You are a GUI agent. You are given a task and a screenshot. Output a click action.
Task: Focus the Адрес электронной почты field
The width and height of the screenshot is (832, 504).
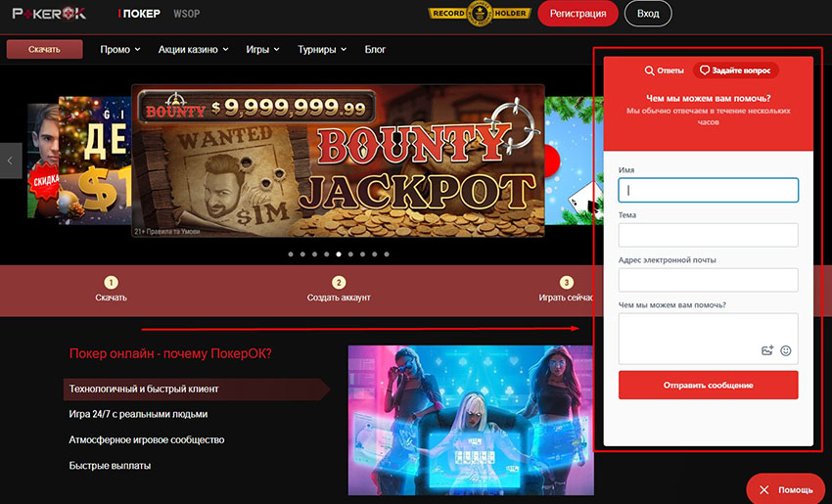tap(709, 280)
